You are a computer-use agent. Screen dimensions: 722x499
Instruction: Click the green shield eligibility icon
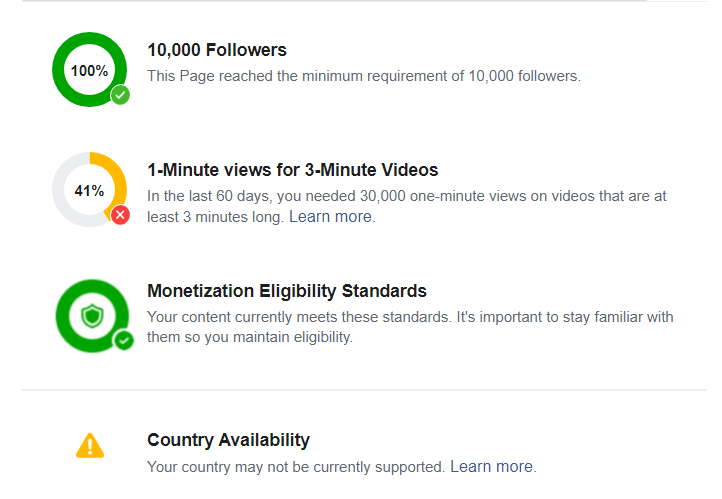[92, 316]
